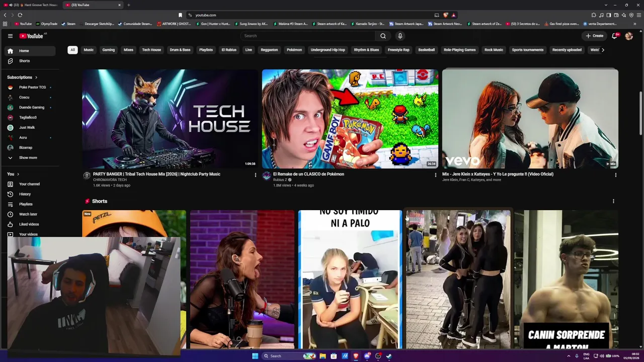Open the Brave browser taskbar icon
644x362 pixels.
click(356, 356)
